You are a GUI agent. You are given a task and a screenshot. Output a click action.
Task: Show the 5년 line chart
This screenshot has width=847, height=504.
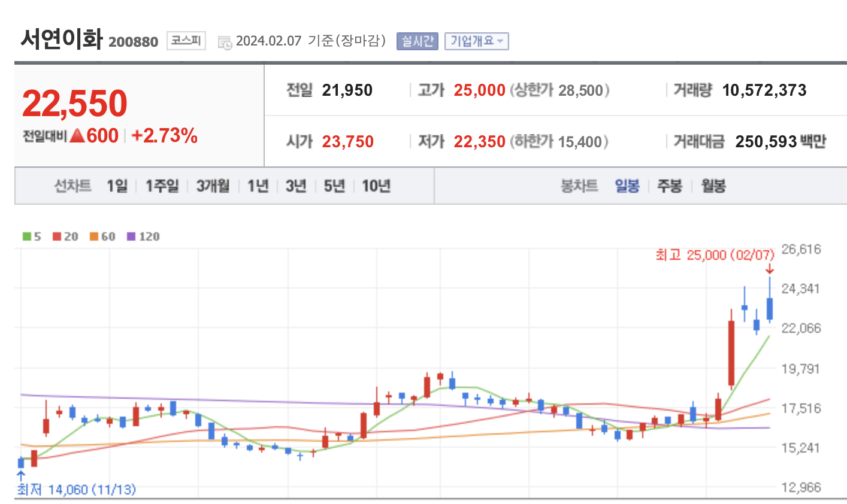(x=334, y=186)
